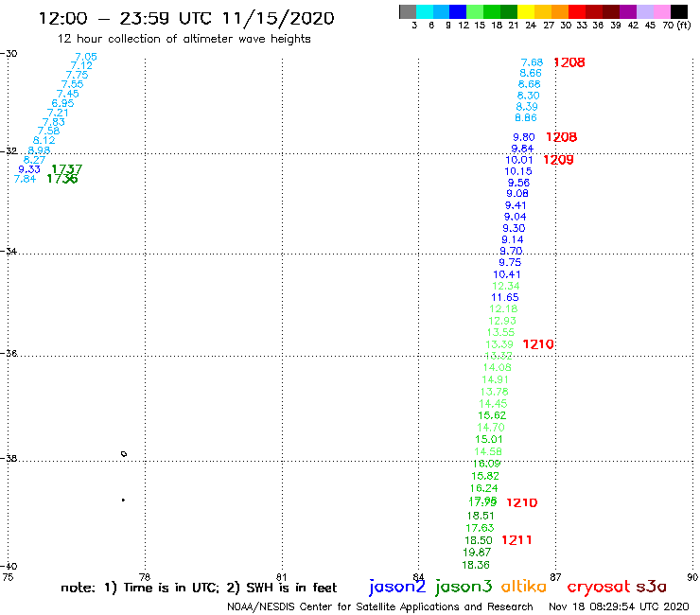The height and width of the screenshot is (615, 700).
Task: Click the small island outline near latitude -38
Action: tap(124, 454)
